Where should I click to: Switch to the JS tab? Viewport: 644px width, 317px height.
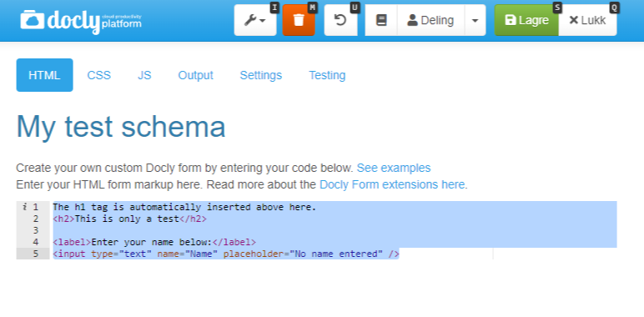pyautogui.click(x=144, y=75)
